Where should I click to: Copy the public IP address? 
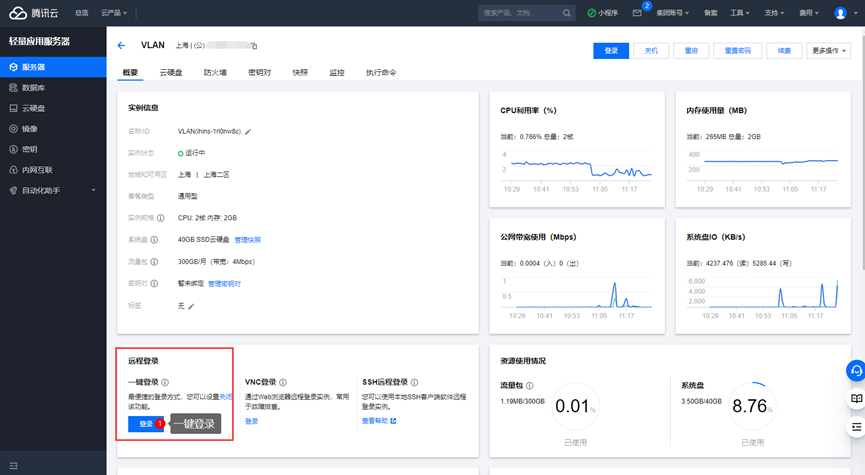pyautogui.click(x=254, y=46)
